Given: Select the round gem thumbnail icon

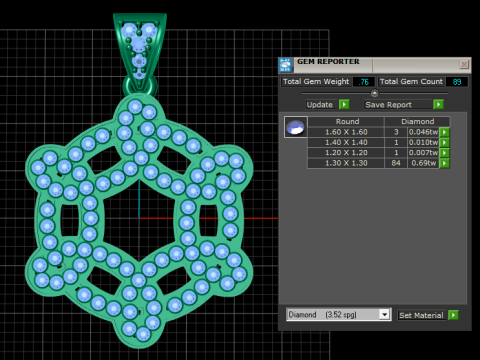Looking at the screenshot, I should pyautogui.click(x=296, y=127).
